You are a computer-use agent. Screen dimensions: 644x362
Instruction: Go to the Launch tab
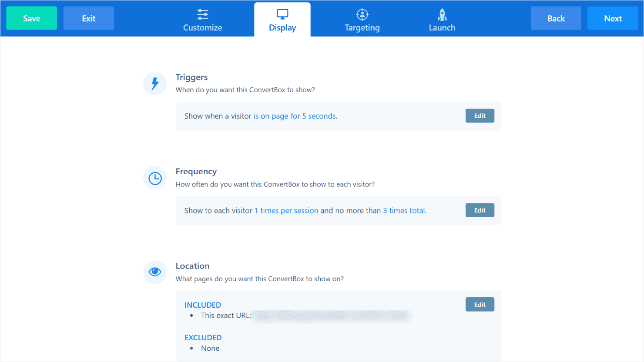[x=442, y=27]
